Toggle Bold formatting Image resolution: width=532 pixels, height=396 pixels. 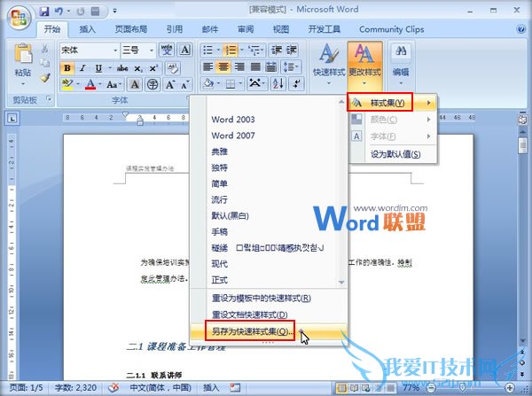point(67,68)
